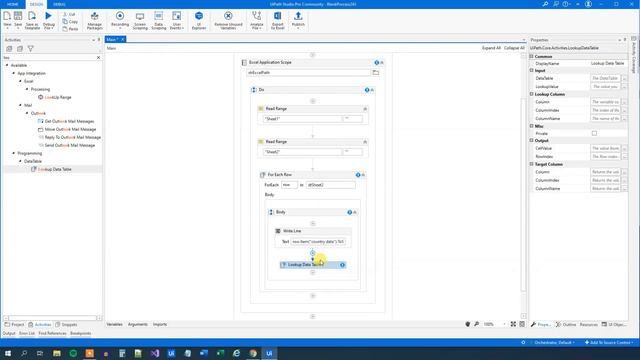Open Manage Packages

click(94, 20)
